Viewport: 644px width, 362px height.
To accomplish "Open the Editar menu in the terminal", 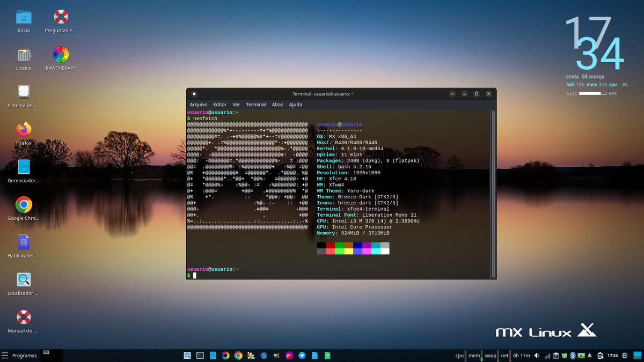I will click(x=219, y=105).
